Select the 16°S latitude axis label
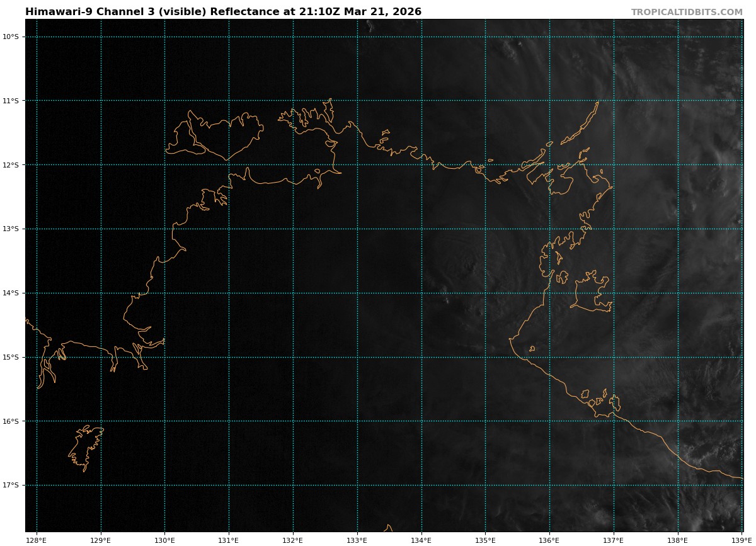 (x=11, y=421)
